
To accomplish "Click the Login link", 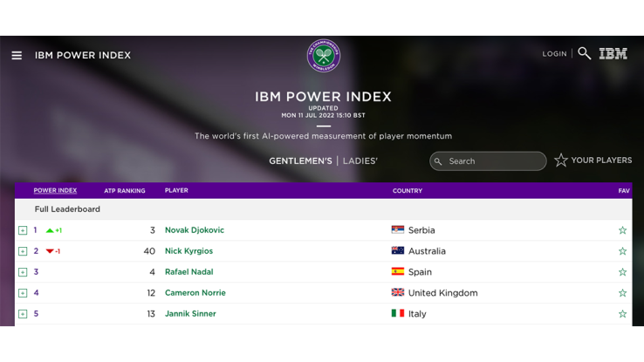I will coord(554,54).
